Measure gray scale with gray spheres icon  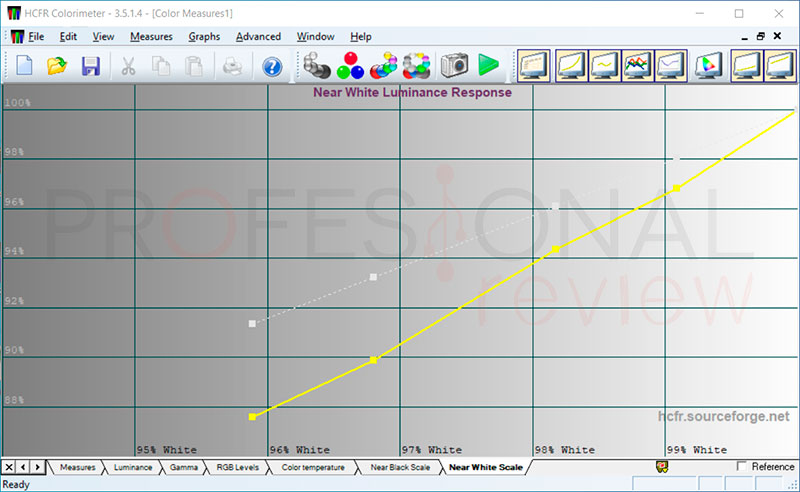tap(317, 65)
